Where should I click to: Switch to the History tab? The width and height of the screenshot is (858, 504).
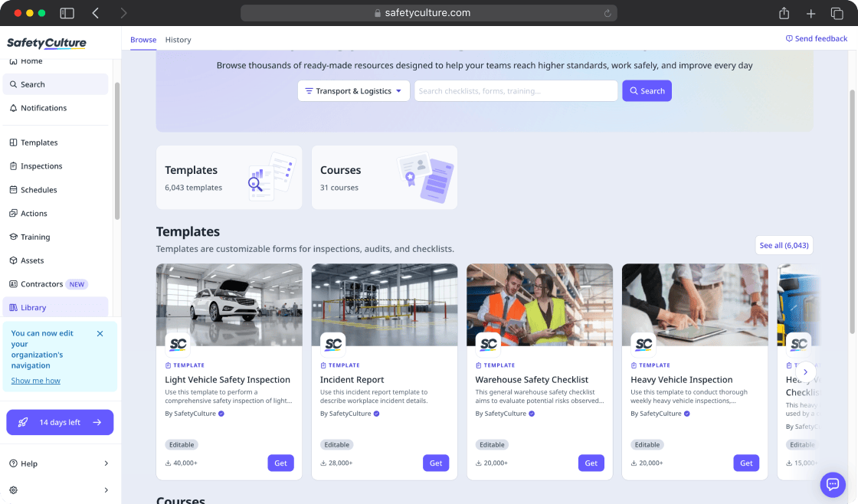[x=178, y=39]
